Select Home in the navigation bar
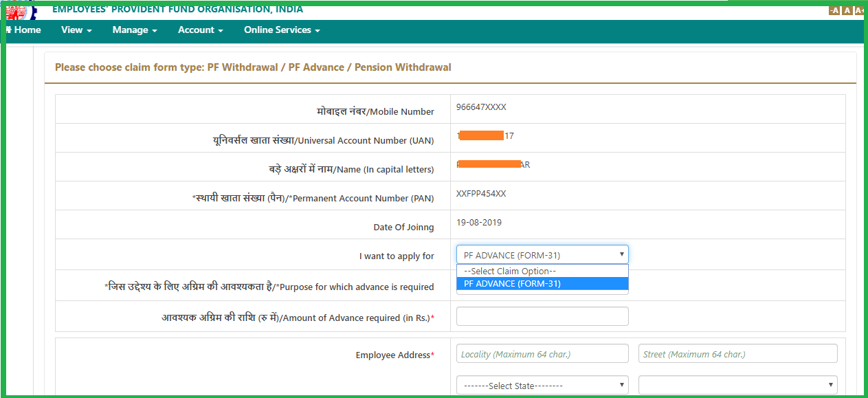Viewport: 868px width, 398px height. point(23,30)
